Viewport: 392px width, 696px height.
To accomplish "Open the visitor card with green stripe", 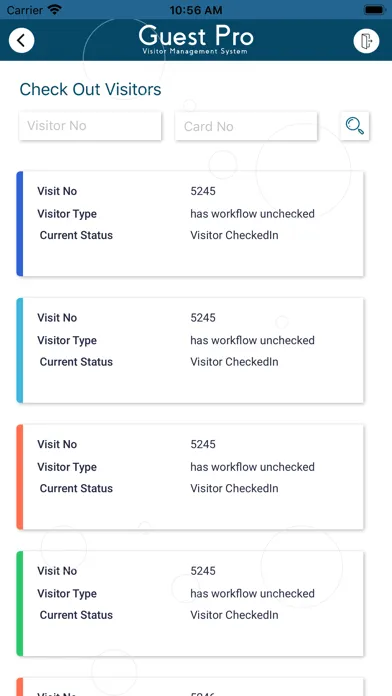I will coord(190,603).
